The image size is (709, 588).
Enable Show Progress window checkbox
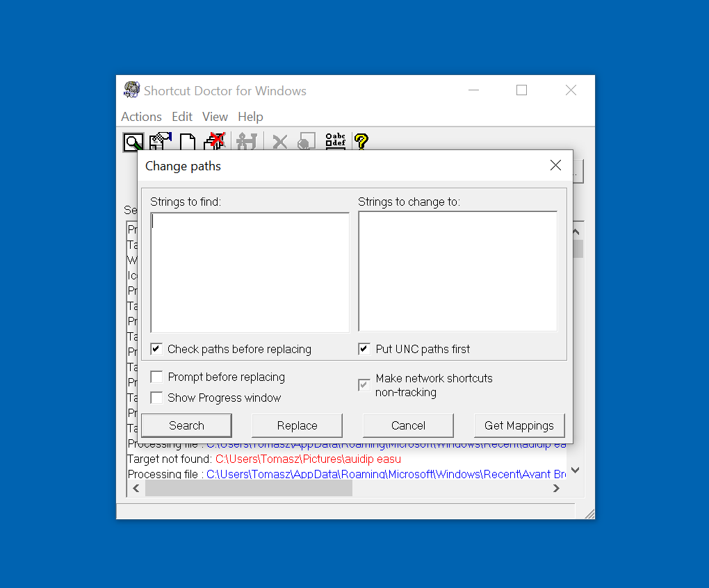(156, 398)
